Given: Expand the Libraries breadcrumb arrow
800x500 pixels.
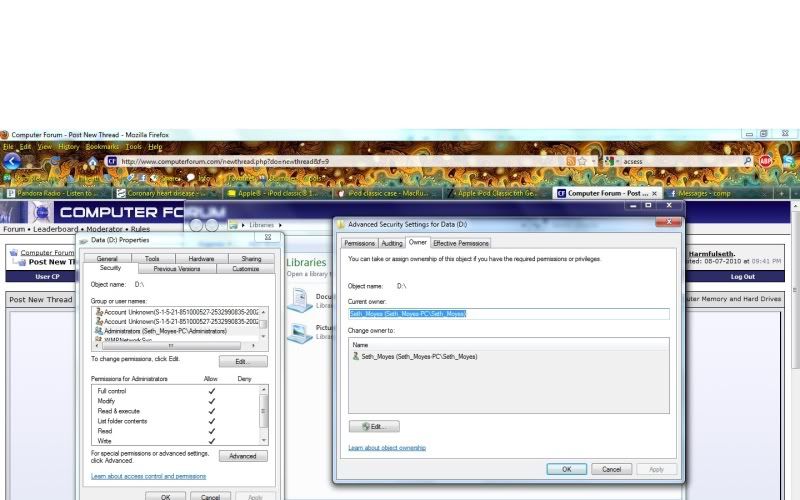Looking at the screenshot, I should 281,225.
